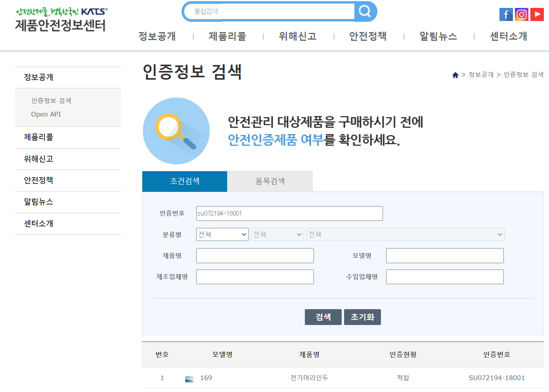
Task: Click the search magnifier icon in header
Action: click(365, 11)
